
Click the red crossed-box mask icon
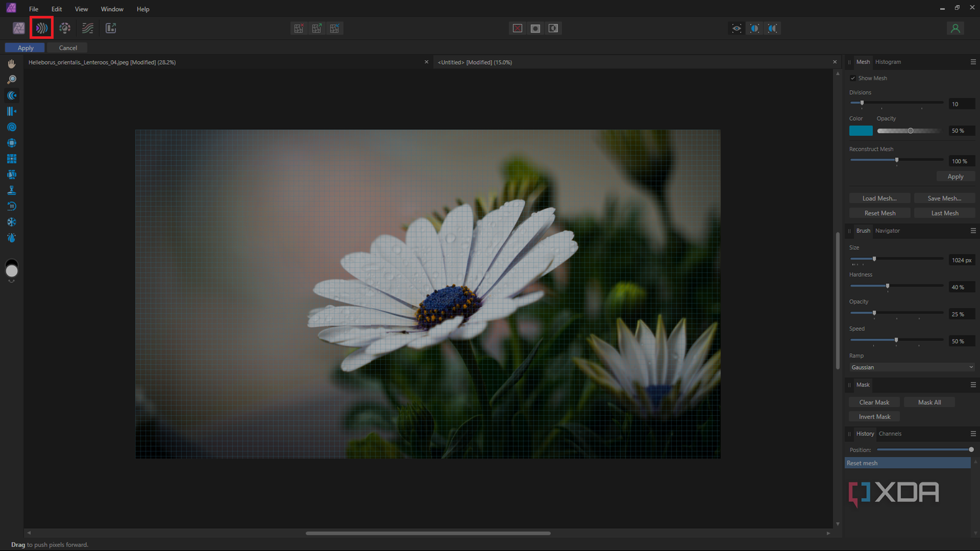click(517, 28)
